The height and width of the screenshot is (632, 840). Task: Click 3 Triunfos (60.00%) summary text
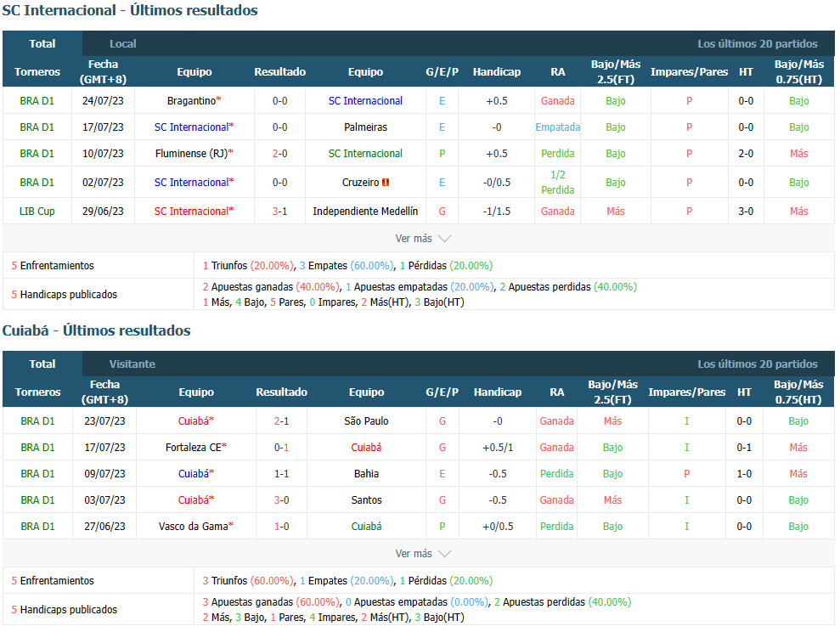pos(248,581)
